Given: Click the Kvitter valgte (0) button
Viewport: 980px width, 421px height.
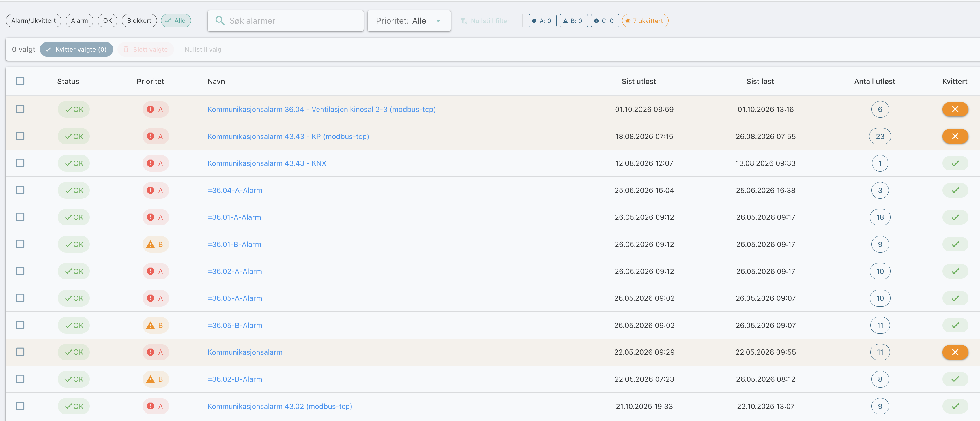Looking at the screenshot, I should pyautogui.click(x=76, y=49).
